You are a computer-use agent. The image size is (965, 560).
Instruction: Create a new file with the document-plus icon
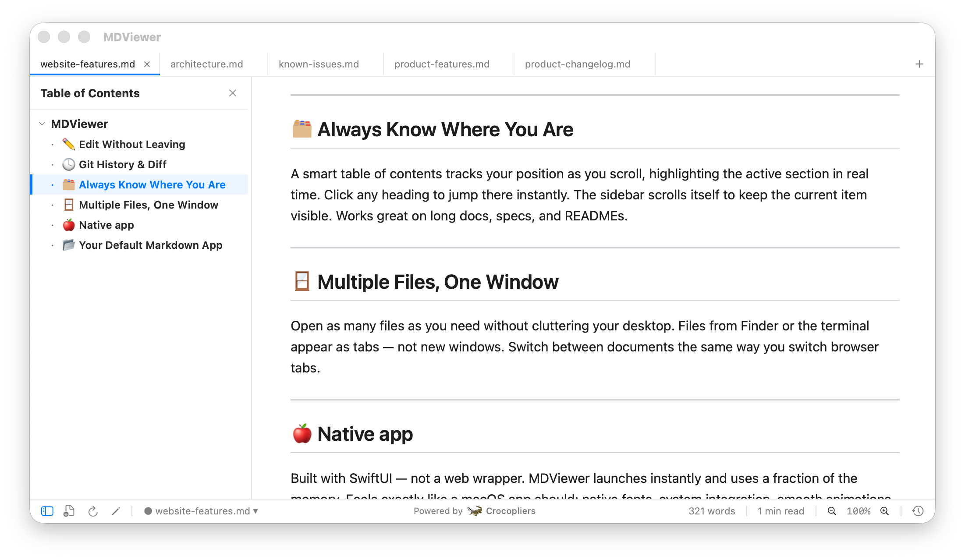69,511
